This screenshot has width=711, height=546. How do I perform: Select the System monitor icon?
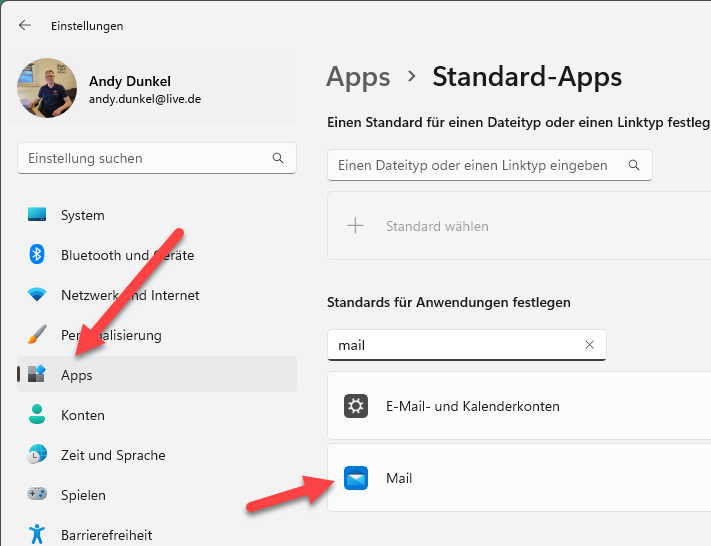coord(37,214)
